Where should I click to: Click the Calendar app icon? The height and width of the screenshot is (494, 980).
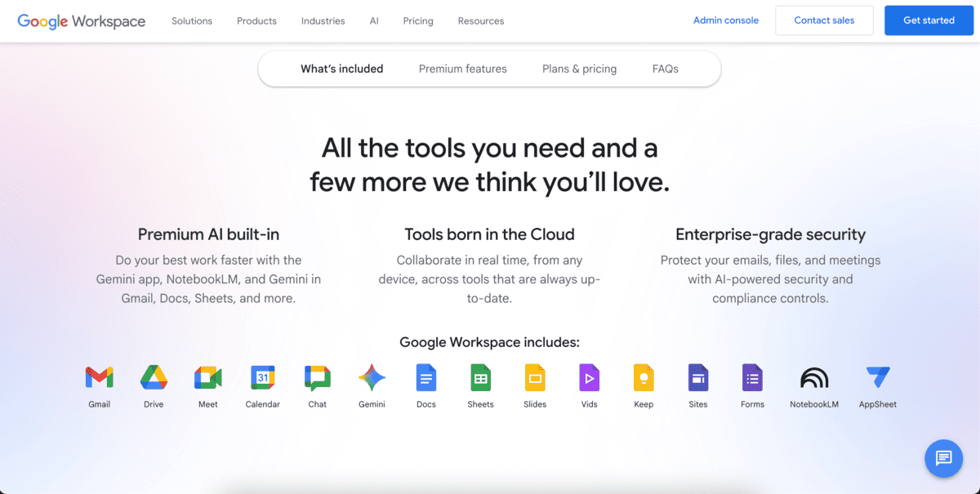pyautogui.click(x=262, y=377)
